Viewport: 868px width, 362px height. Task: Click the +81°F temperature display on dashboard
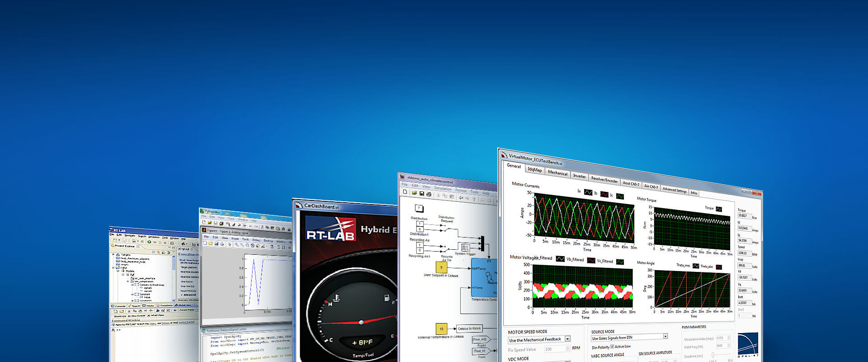(363, 343)
